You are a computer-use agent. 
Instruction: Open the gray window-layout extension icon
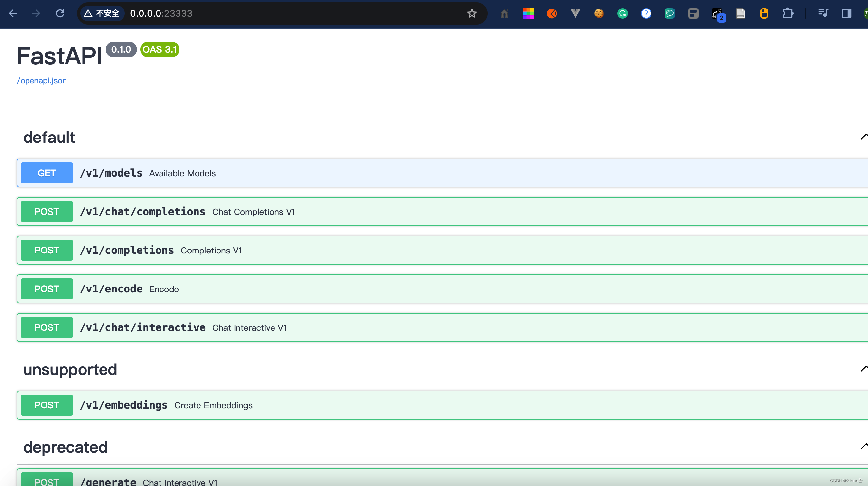(x=693, y=13)
